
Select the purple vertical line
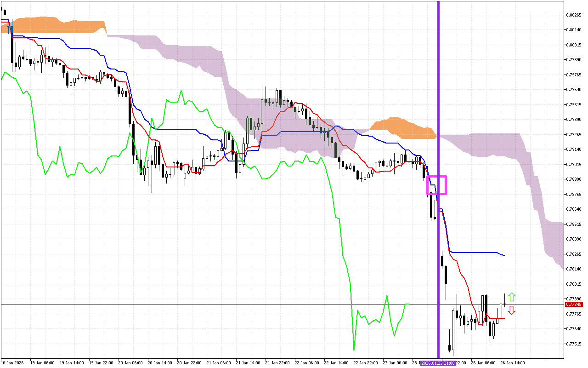coord(438,92)
